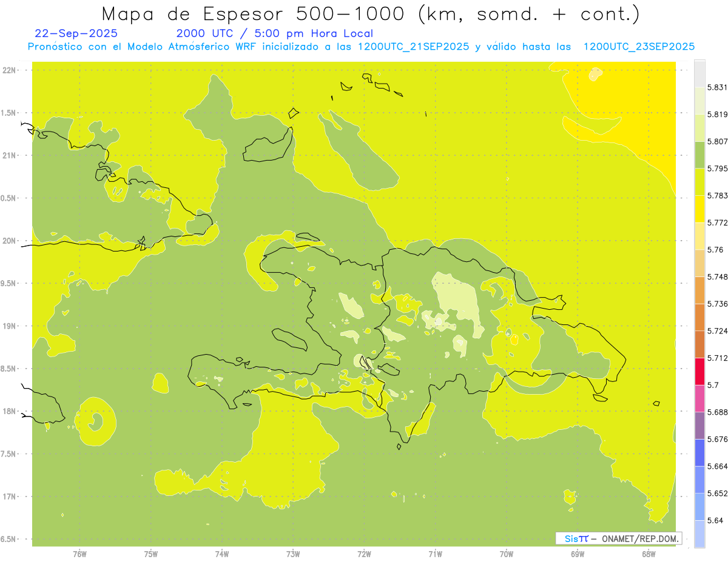Viewport: 728px width, 562px height.
Task: Select the bright yellow swatch above 5.772
Action: (x=699, y=209)
